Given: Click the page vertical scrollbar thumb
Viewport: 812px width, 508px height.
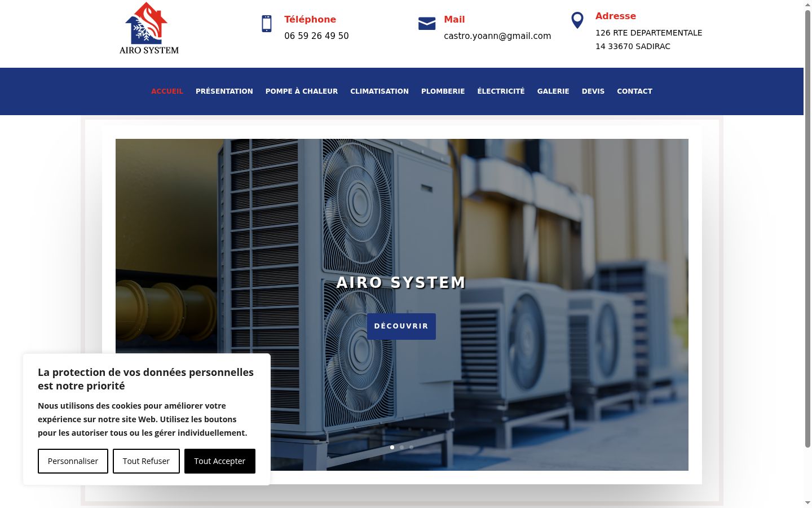Looking at the screenshot, I should 807,229.
